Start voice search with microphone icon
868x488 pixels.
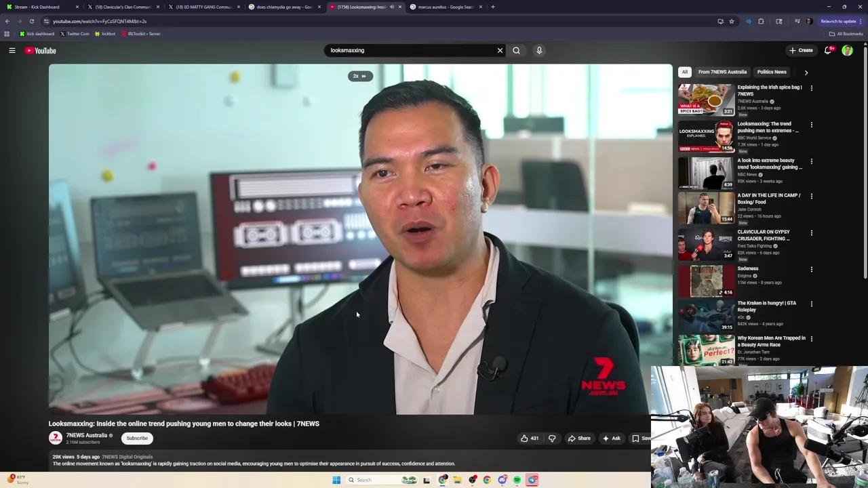pos(539,50)
